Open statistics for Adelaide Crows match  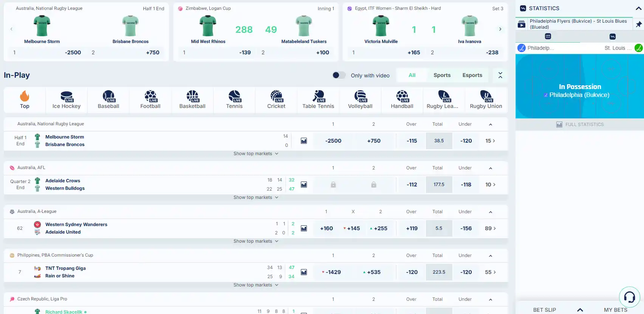tap(304, 185)
